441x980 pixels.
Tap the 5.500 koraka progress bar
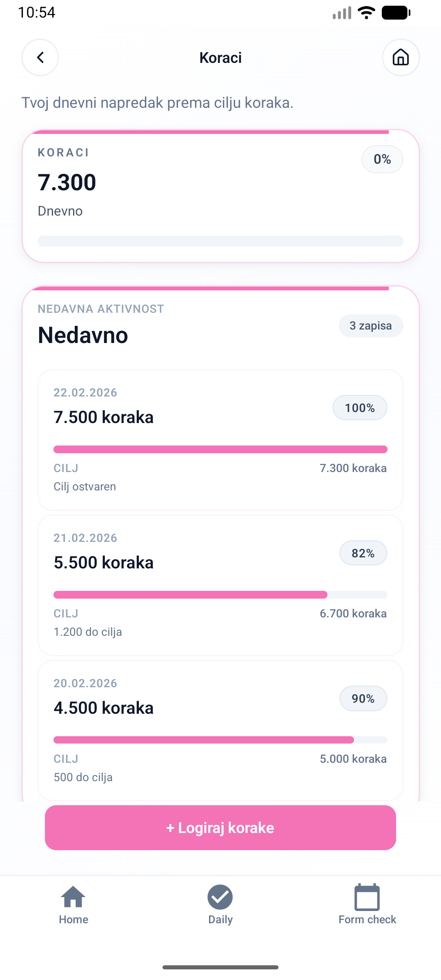point(220,595)
